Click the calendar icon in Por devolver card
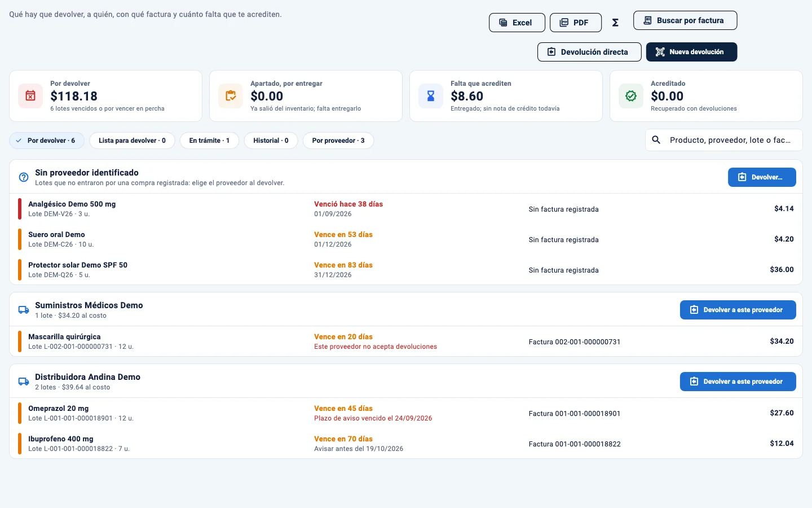Viewport: 812px width, 508px height. (30, 96)
